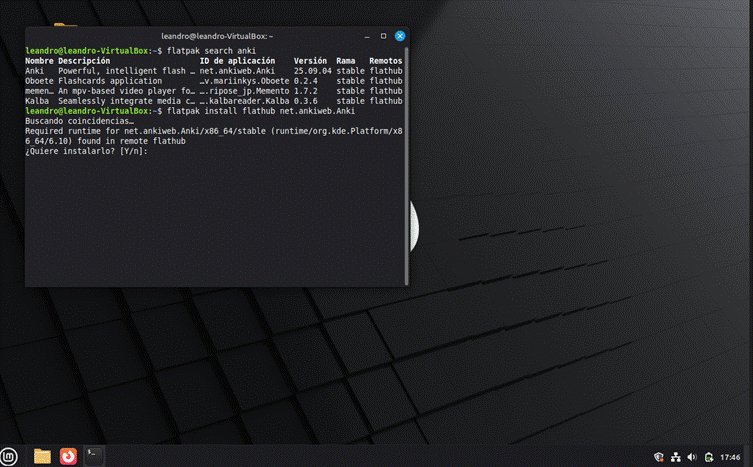Click the '….ripose_jp.Memento' application ID
Image resolution: width=753 pixels, height=467 pixels.
coord(244,91)
